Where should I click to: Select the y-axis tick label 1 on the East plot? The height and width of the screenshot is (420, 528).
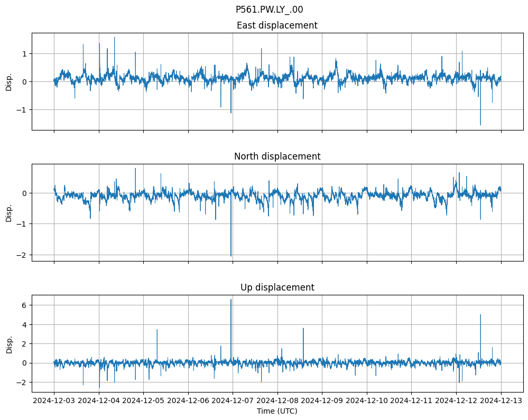tap(24, 54)
